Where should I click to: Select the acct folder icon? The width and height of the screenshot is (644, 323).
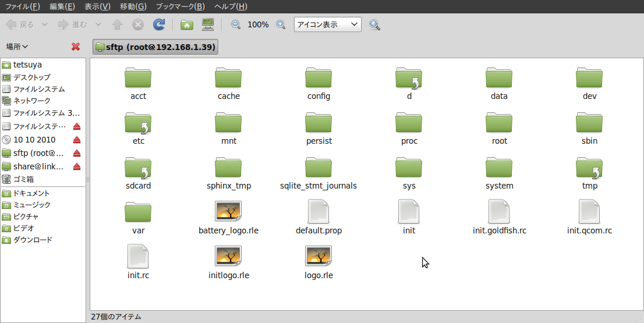click(x=138, y=77)
